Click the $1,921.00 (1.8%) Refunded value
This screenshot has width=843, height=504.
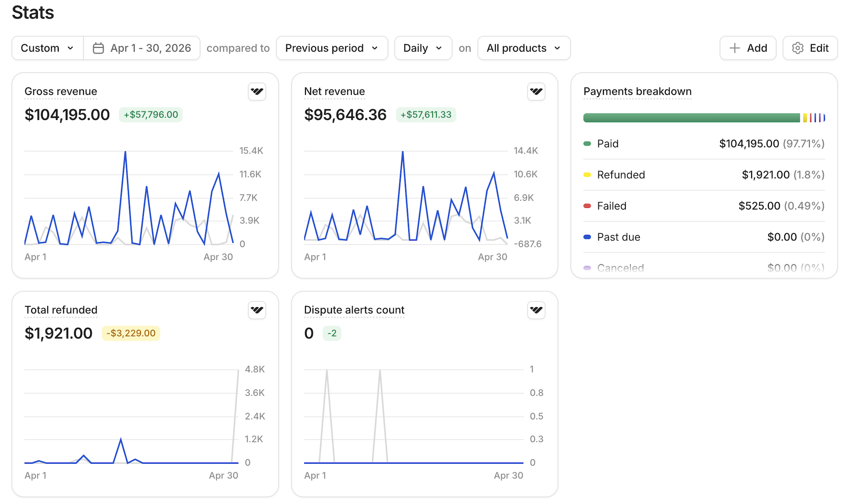[x=783, y=175]
